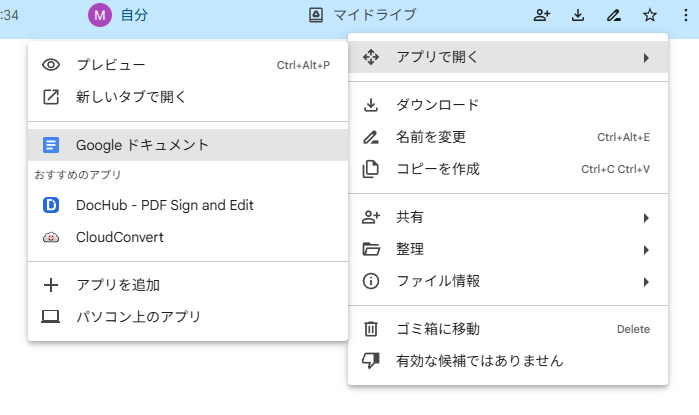Click the Delete shortcut text
Viewport: 699px width, 415px height.
pyautogui.click(x=633, y=329)
